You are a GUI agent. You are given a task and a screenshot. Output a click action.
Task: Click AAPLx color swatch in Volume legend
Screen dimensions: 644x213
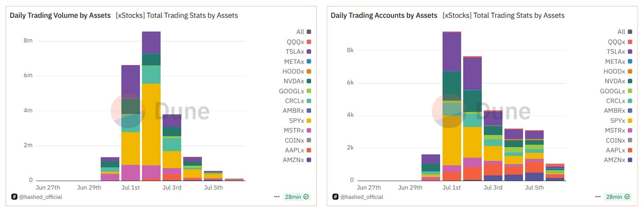click(309, 150)
